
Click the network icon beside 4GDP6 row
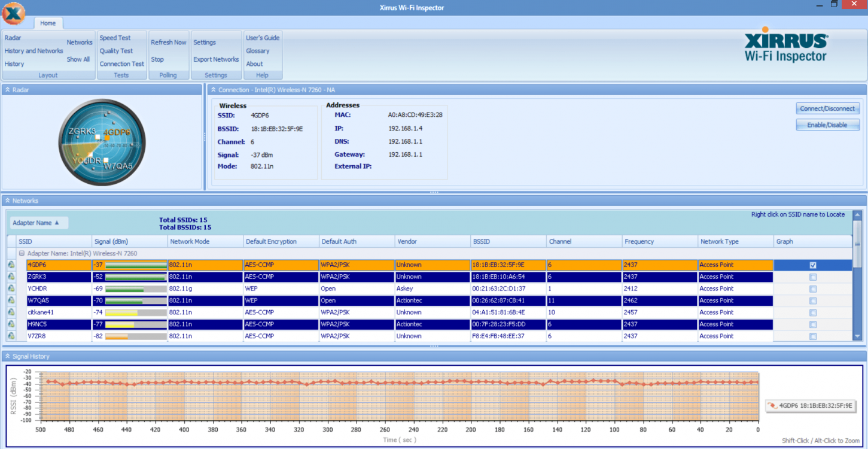(11, 265)
